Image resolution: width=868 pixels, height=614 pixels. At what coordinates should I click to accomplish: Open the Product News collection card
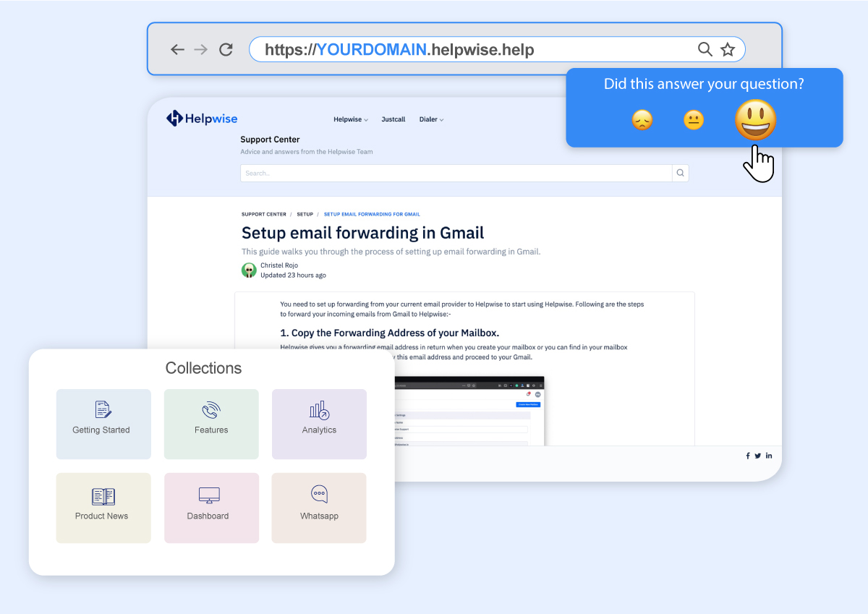103,508
